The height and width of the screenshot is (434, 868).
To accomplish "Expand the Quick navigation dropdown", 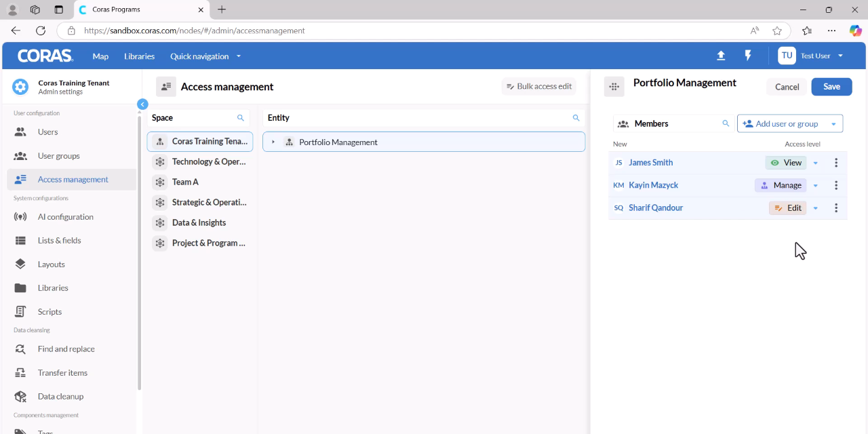I will pos(239,56).
